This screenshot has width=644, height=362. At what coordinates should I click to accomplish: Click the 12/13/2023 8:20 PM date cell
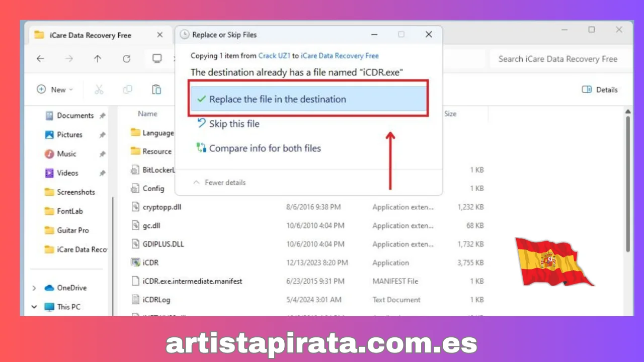[317, 262]
